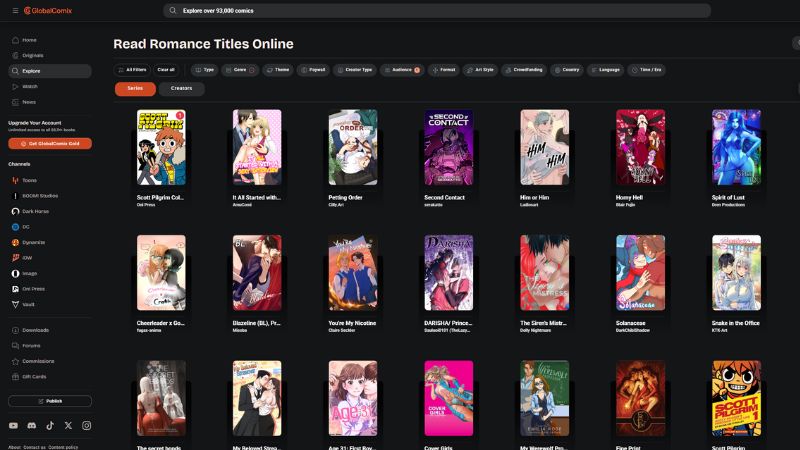Click the Explore comics search field
This screenshot has height=450, width=800.
point(437,11)
